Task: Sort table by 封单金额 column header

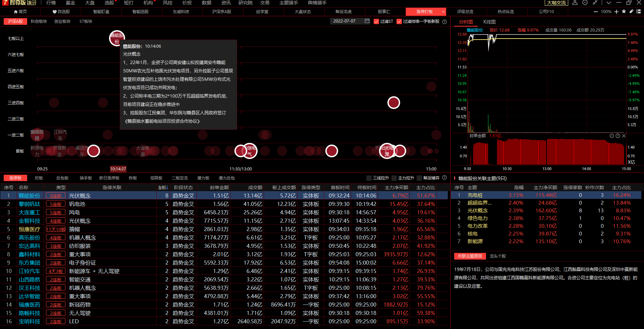Action: coord(219,187)
